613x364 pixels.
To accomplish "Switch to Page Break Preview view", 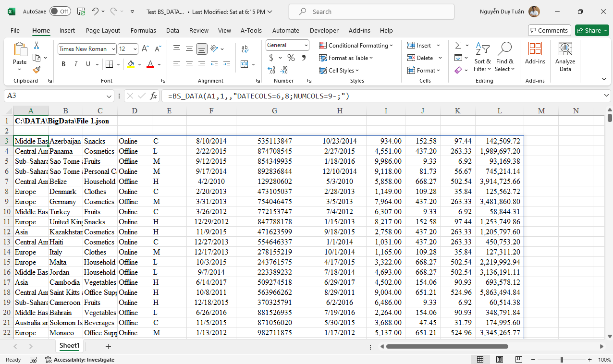I will pyautogui.click(x=519, y=360).
